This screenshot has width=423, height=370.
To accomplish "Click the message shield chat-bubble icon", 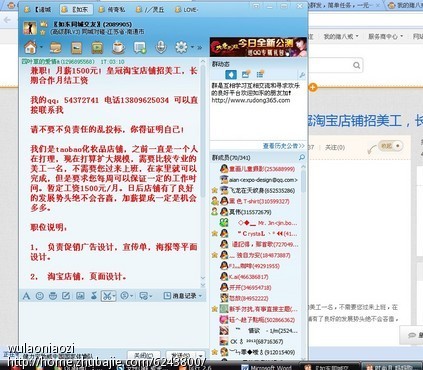I will (x=144, y=296).
